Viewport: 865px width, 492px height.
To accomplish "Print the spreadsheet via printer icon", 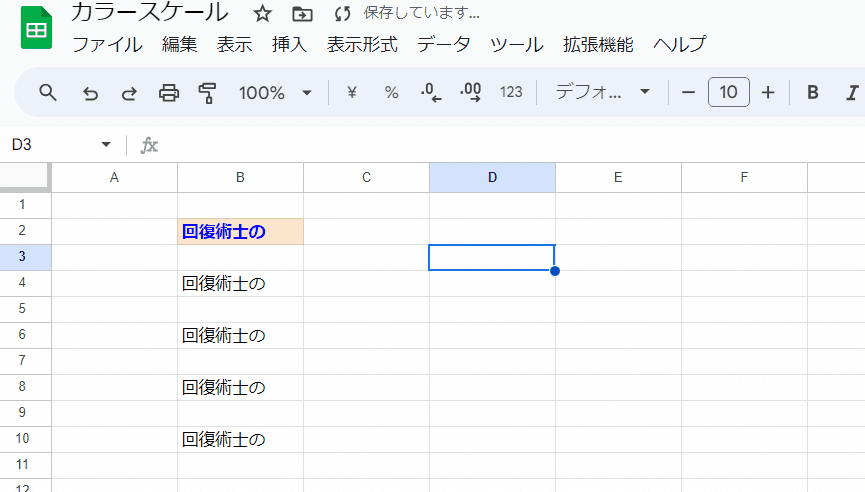I will [x=169, y=93].
